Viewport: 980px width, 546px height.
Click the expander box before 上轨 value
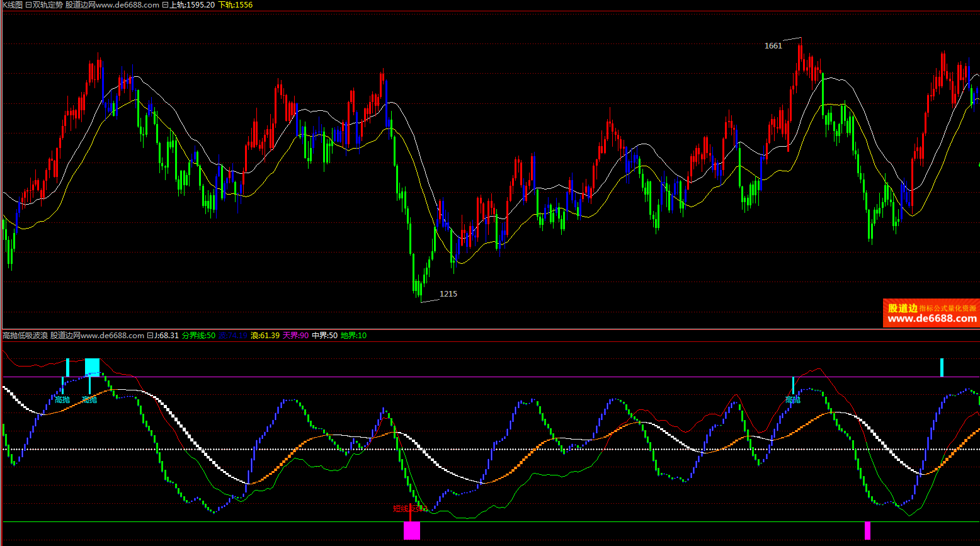coord(165,5)
